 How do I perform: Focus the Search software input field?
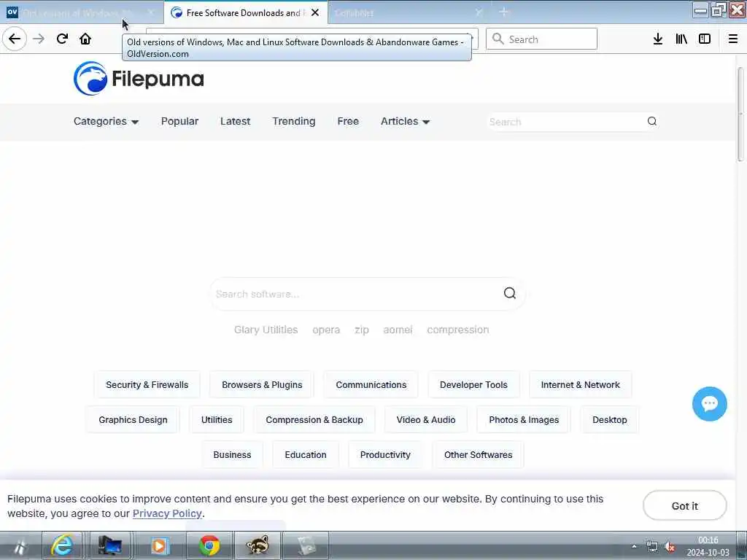point(356,294)
